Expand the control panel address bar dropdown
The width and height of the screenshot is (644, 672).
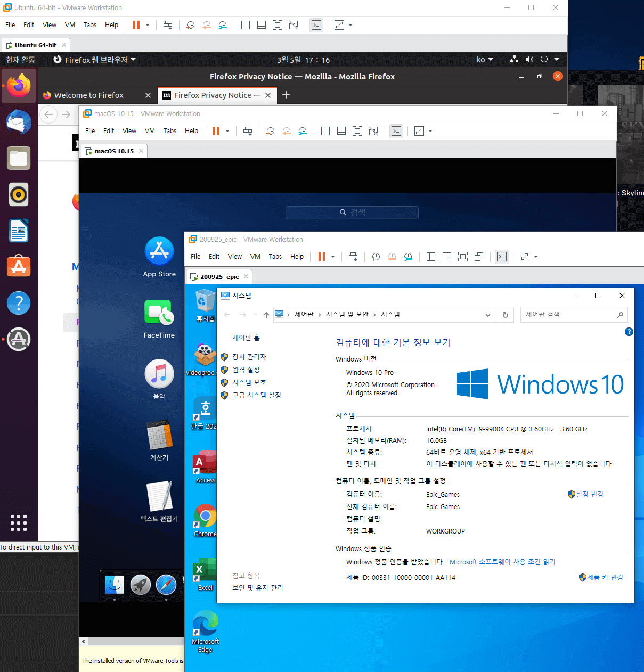487,315
